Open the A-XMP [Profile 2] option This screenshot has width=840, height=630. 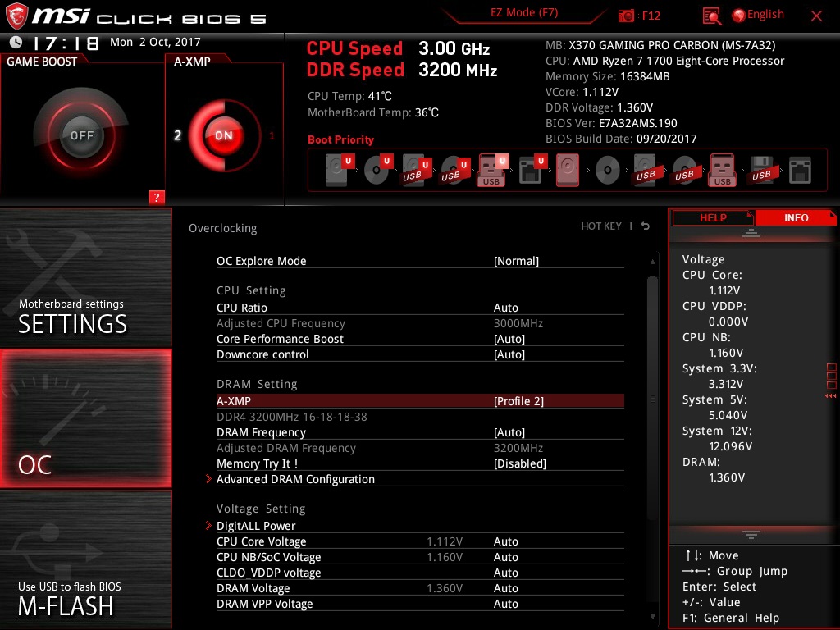click(420, 400)
